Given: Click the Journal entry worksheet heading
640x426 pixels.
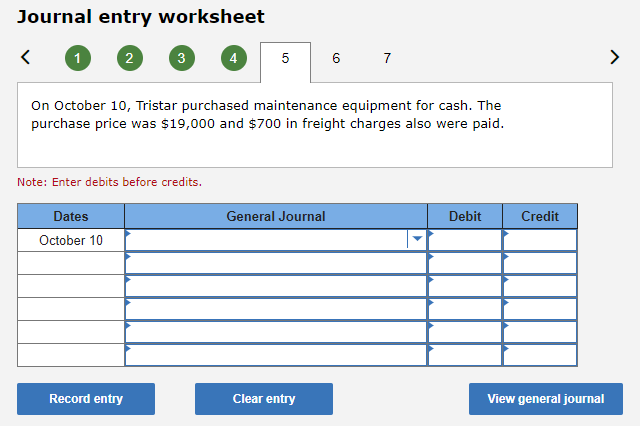Looking at the screenshot, I should 141,17.
